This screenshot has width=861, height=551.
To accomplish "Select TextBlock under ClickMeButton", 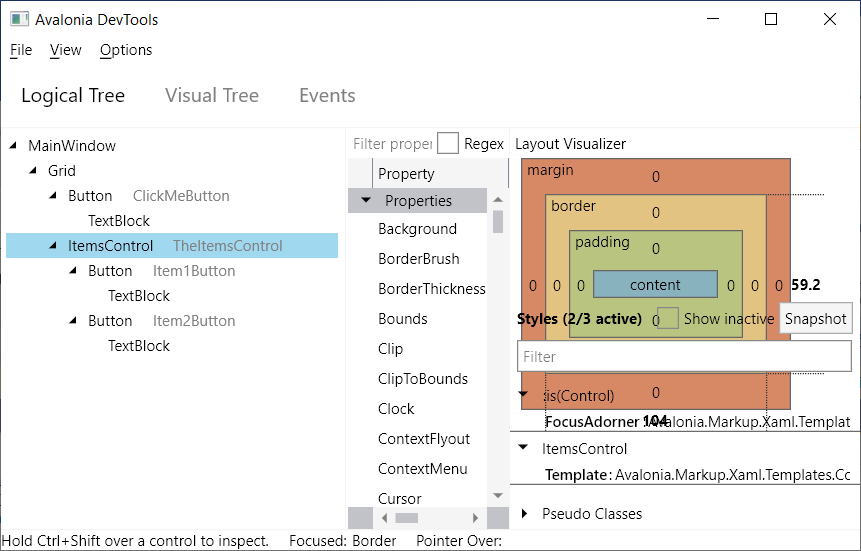I will 119,221.
